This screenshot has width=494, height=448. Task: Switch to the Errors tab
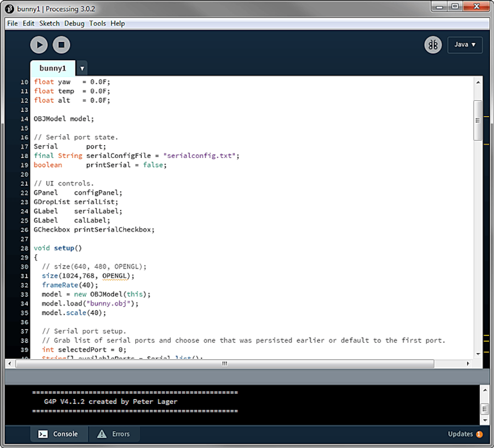(120, 434)
